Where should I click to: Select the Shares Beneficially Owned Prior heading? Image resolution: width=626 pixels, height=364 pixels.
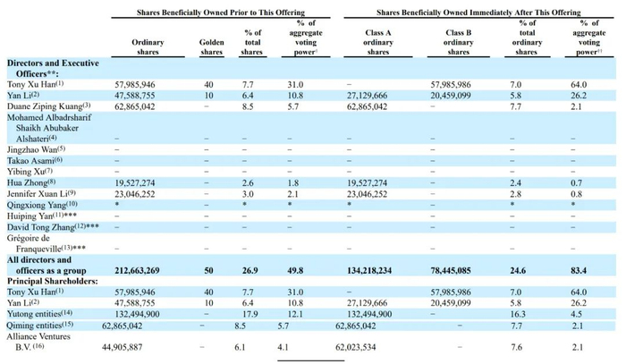221,13
